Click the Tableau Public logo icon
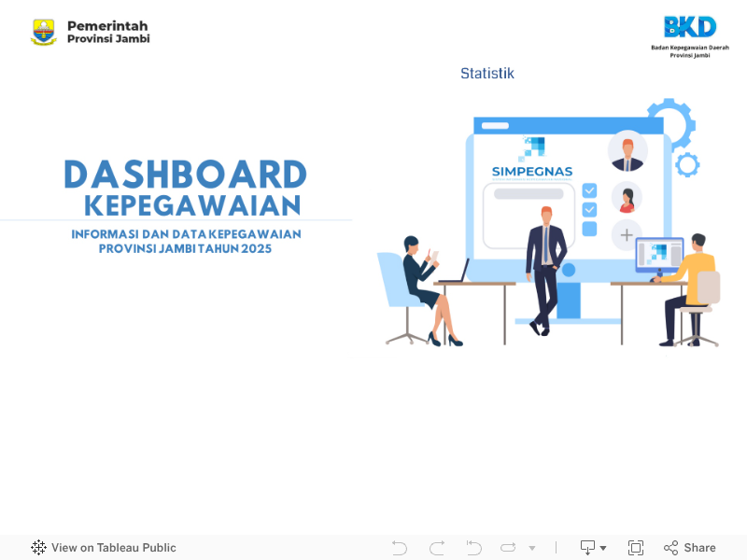 pyautogui.click(x=38, y=548)
